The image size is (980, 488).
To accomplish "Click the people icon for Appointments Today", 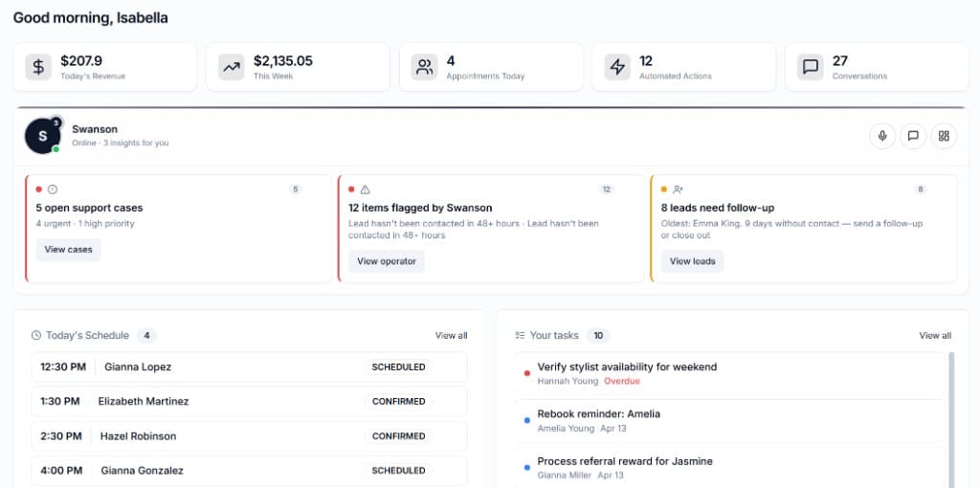I will [423, 67].
